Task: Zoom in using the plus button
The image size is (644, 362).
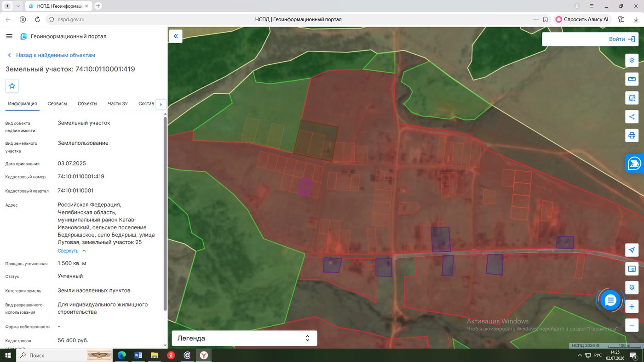Action: tap(632, 306)
